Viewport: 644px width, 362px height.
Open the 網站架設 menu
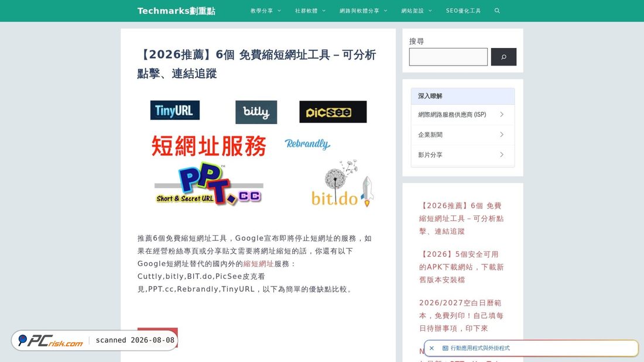point(412,11)
